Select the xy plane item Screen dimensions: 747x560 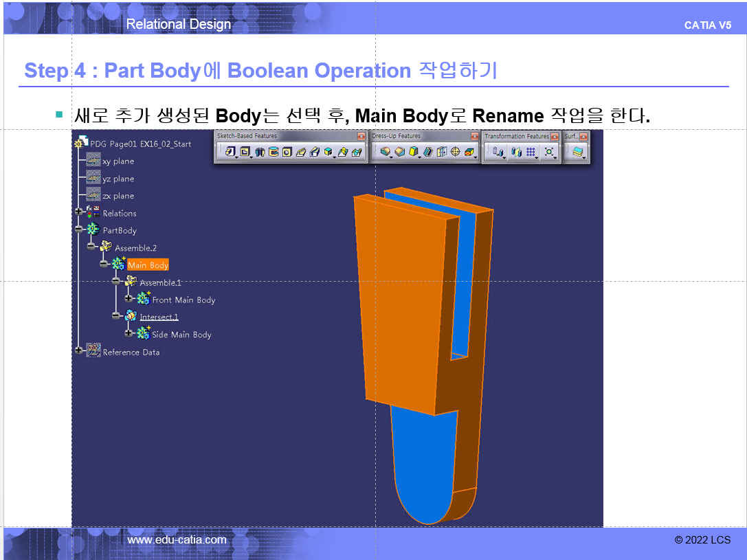coord(118,161)
